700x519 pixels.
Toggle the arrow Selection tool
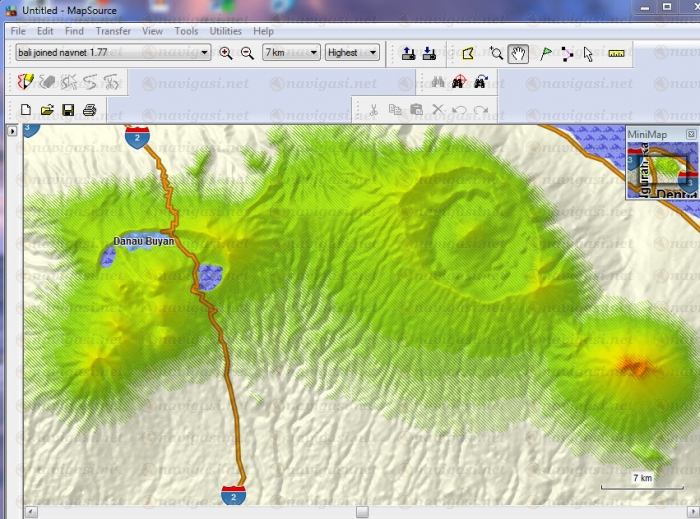coord(588,53)
